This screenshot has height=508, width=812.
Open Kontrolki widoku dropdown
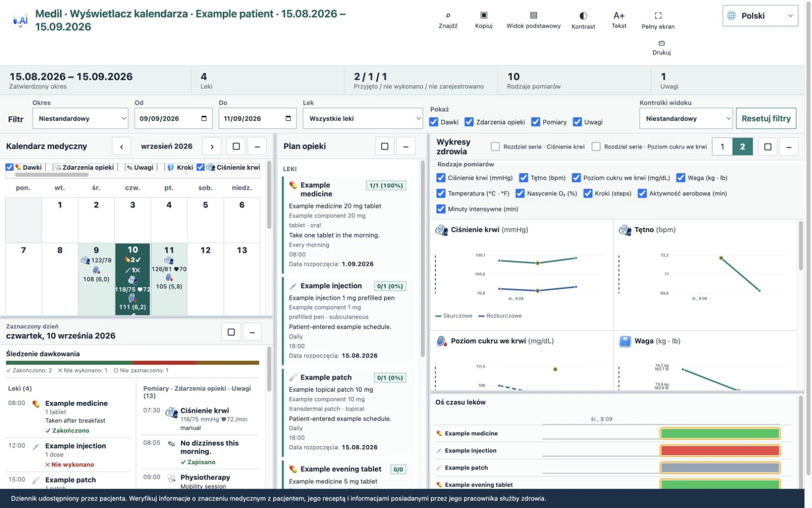686,118
